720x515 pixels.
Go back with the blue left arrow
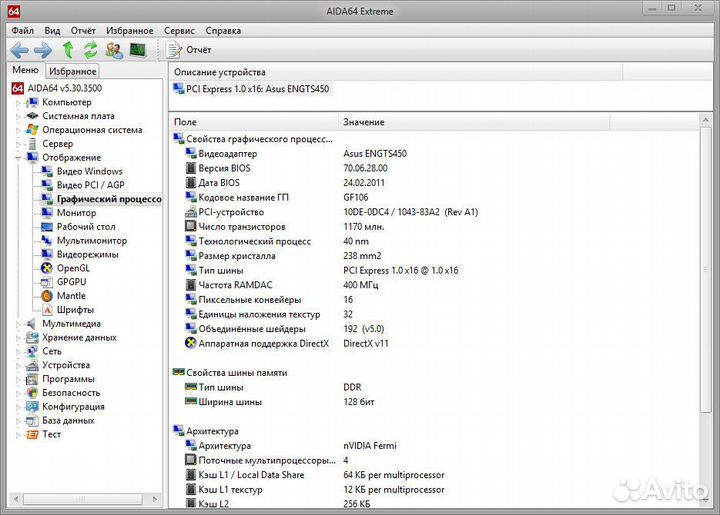[19, 50]
